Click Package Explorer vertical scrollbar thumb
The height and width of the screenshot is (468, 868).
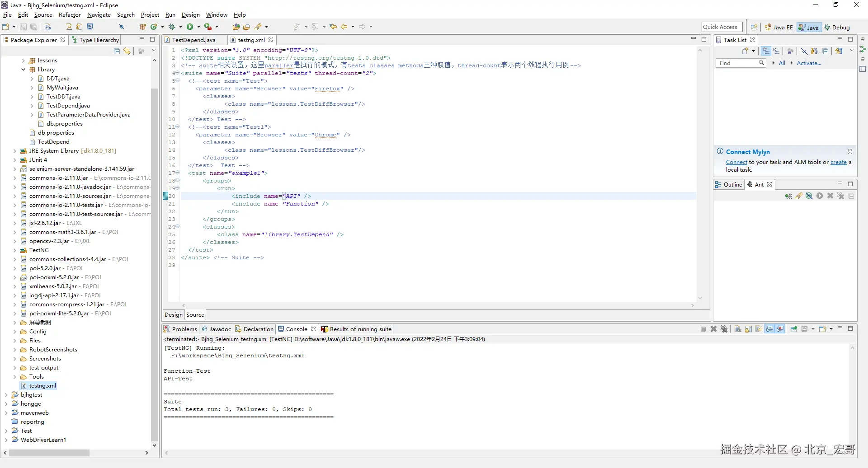[154, 264]
